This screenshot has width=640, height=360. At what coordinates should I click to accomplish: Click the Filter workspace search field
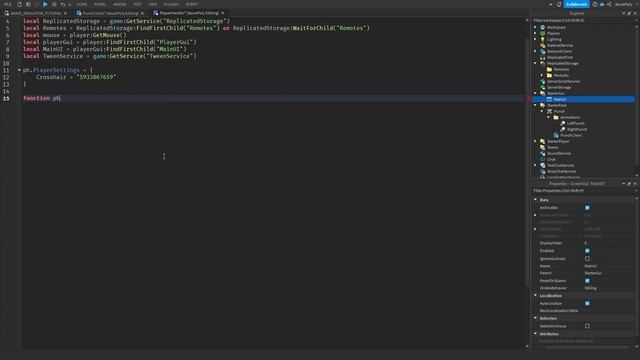(x=583, y=20)
